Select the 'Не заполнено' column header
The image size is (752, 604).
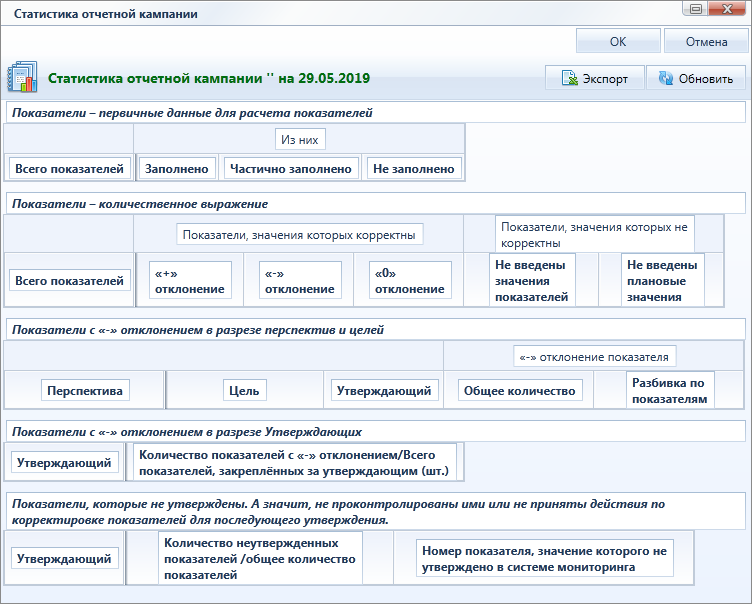413,169
